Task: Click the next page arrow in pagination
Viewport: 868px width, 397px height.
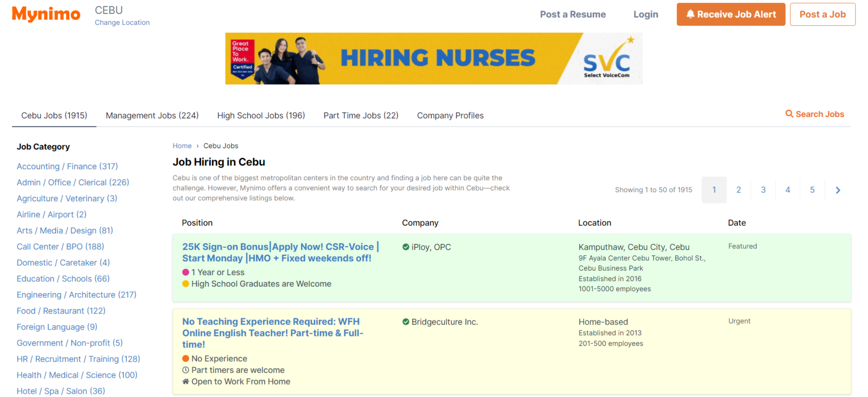Action: 838,190
